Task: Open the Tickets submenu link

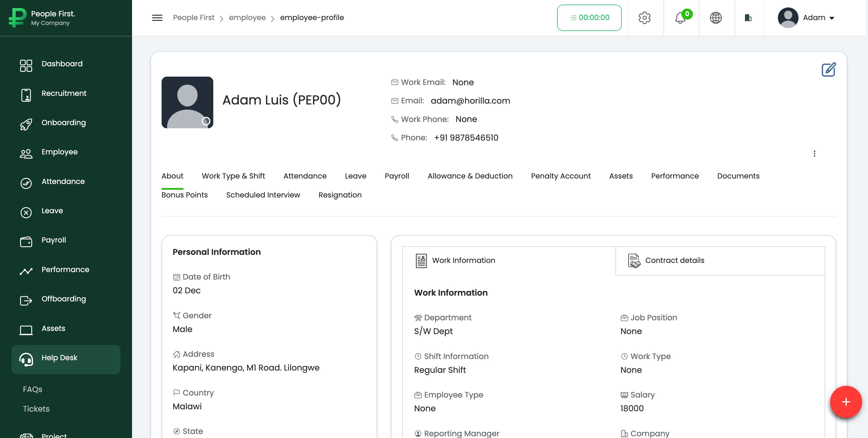Action: pos(36,409)
